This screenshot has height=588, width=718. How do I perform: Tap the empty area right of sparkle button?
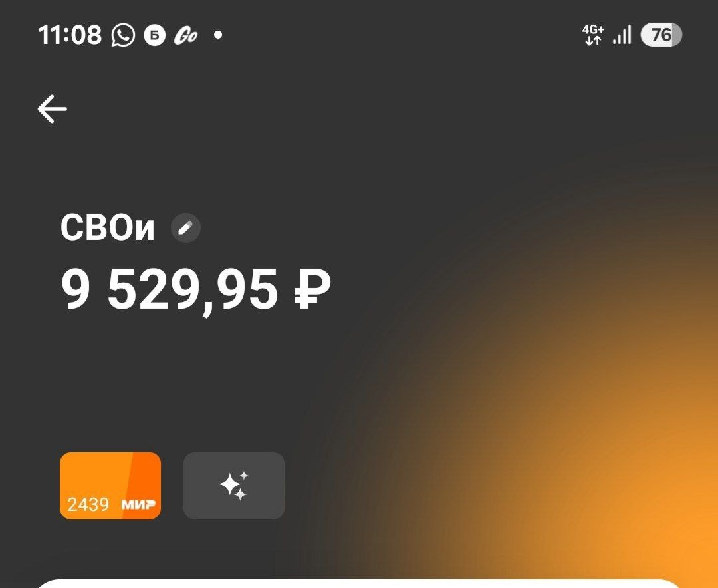[x=458, y=486]
